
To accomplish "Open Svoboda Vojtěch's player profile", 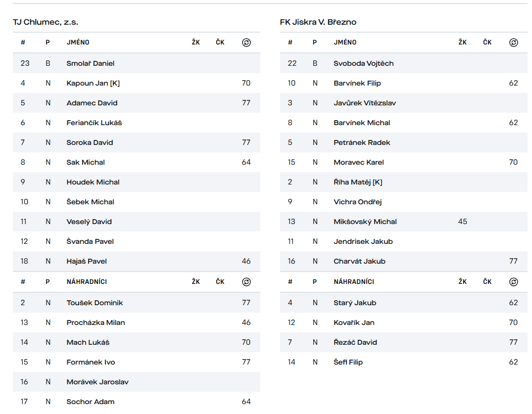I will pyautogui.click(x=364, y=63).
